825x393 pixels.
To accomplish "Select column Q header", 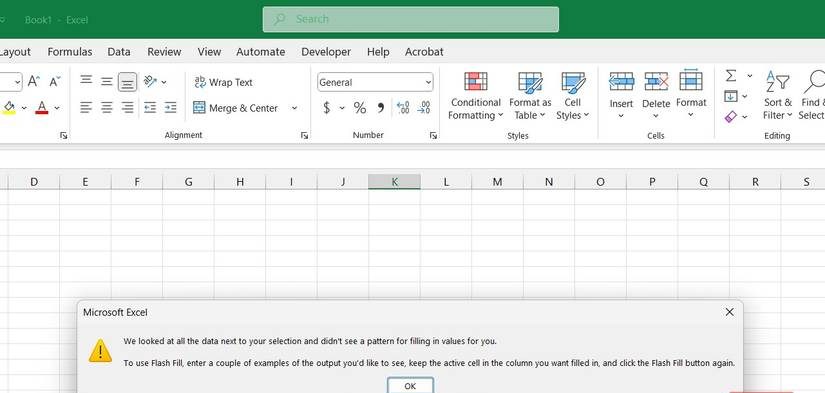I will 703,182.
